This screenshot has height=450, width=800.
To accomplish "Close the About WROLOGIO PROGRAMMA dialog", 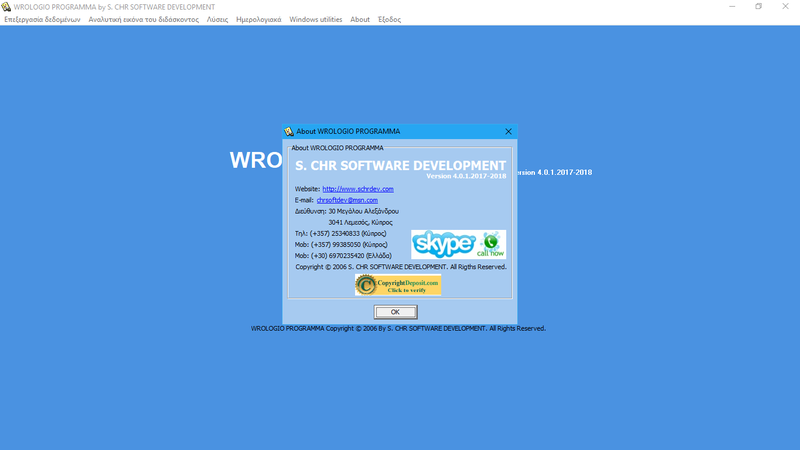I will click(508, 132).
